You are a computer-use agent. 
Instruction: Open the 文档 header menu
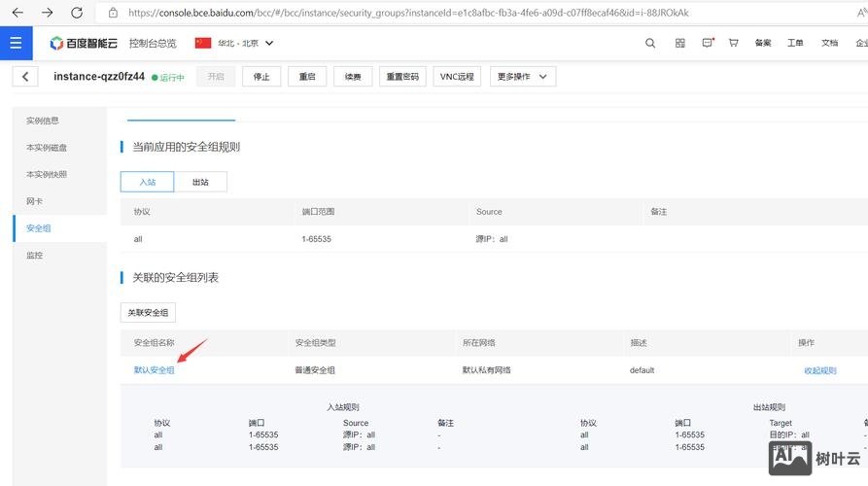coord(829,43)
